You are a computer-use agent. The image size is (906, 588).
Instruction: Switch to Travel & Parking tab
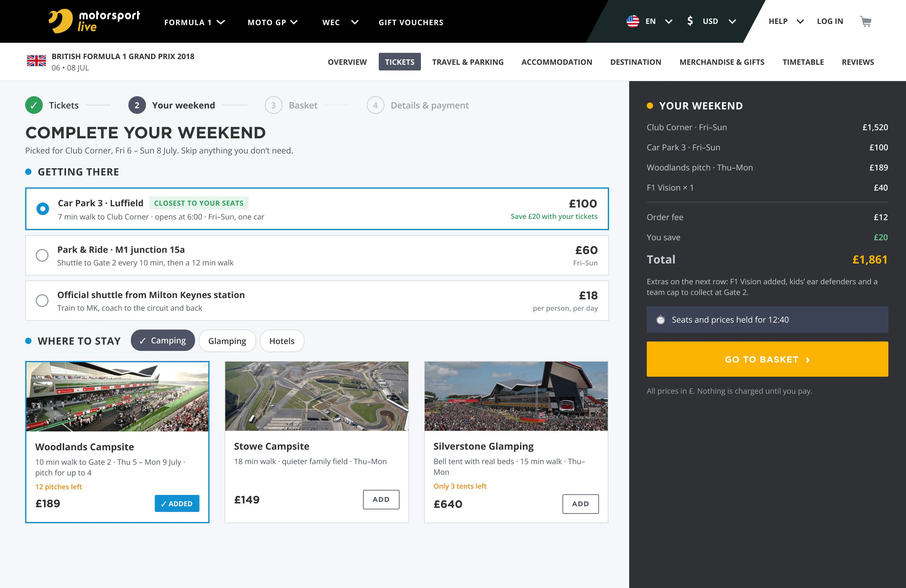467,62
